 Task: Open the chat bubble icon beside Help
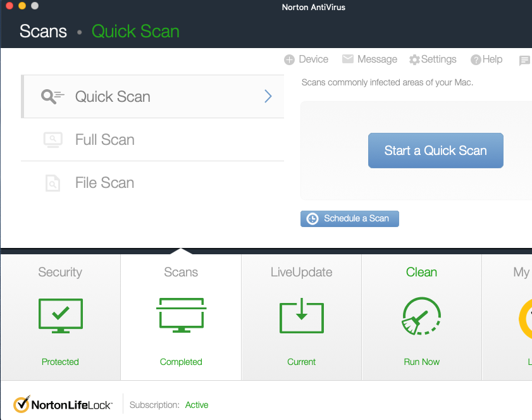[524, 60]
